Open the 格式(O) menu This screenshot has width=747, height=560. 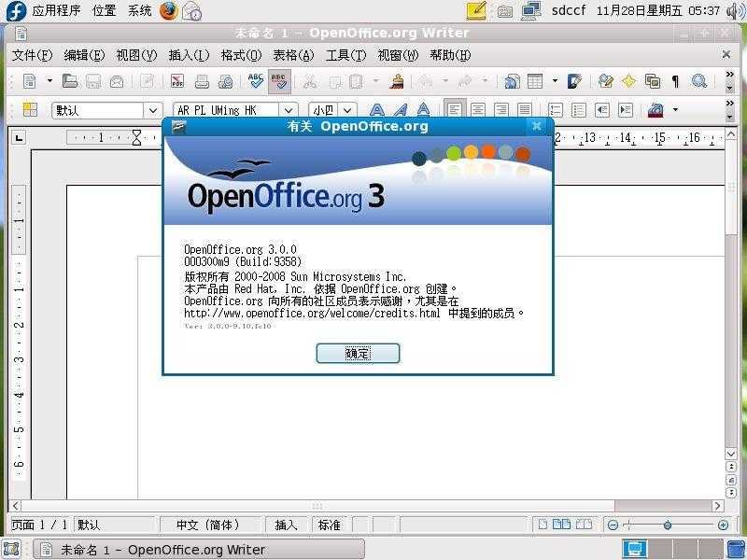pyautogui.click(x=241, y=55)
